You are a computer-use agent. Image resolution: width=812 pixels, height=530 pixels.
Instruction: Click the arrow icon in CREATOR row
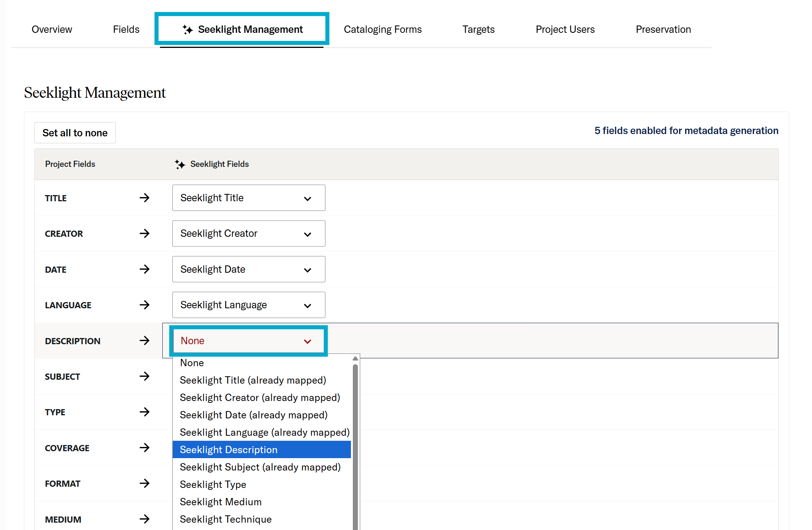click(x=145, y=233)
